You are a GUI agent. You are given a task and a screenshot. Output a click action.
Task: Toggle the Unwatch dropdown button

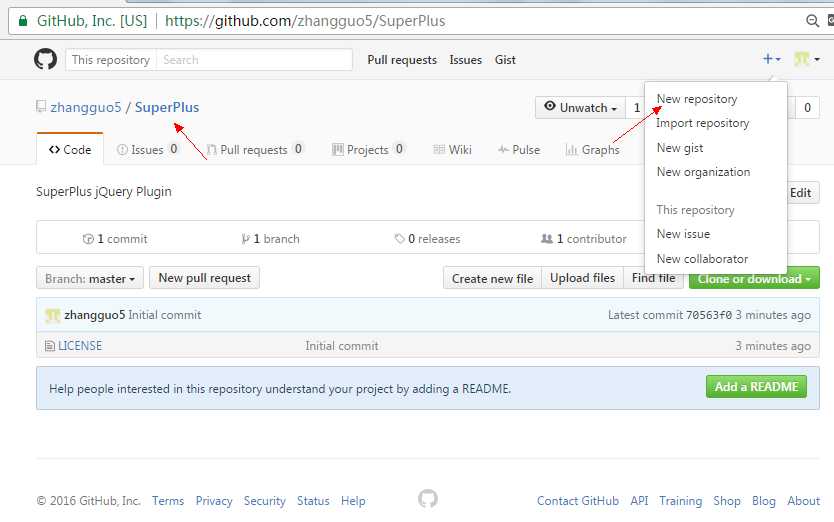coord(580,107)
